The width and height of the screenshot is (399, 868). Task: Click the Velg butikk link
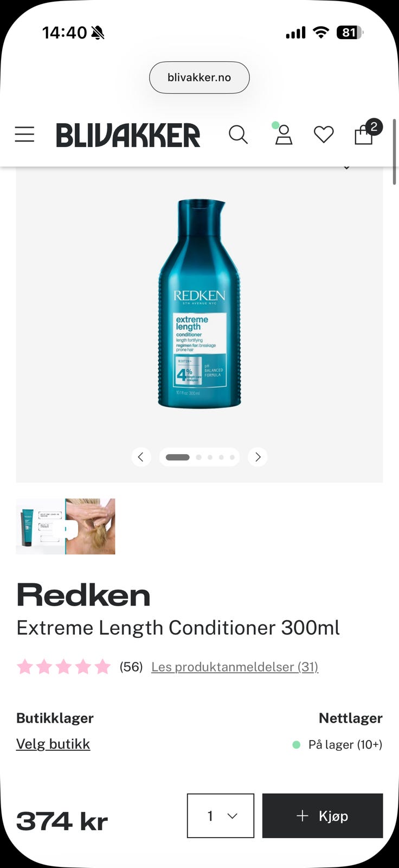point(53,744)
